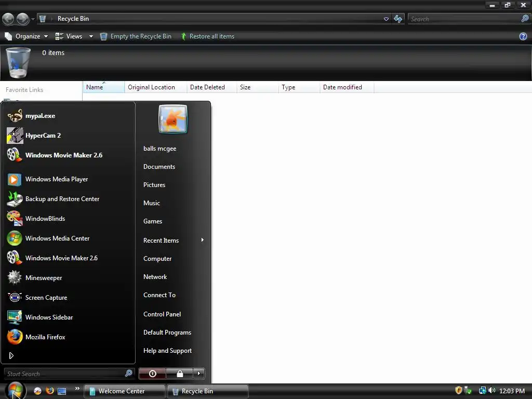Refresh the Recycle Bin view
The width and height of the screenshot is (532, 399).
coord(398,19)
